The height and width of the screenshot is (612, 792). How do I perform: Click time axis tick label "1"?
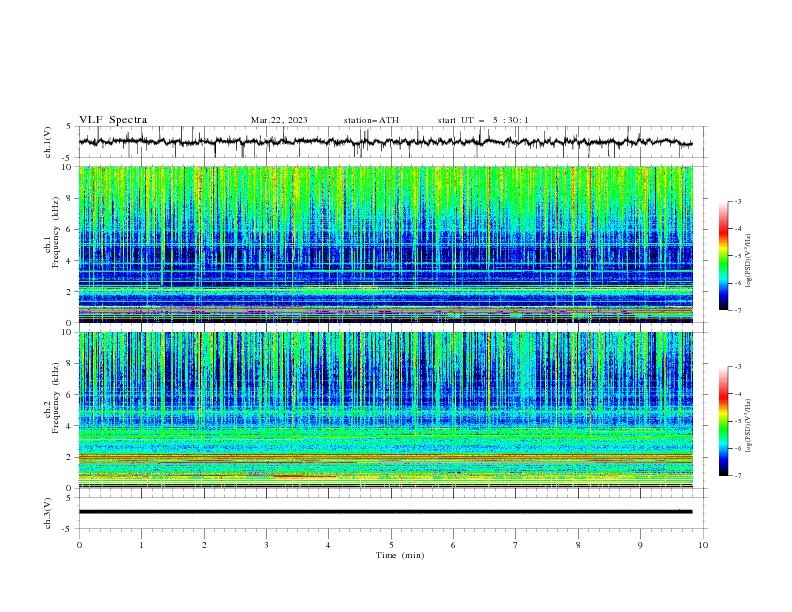click(141, 545)
